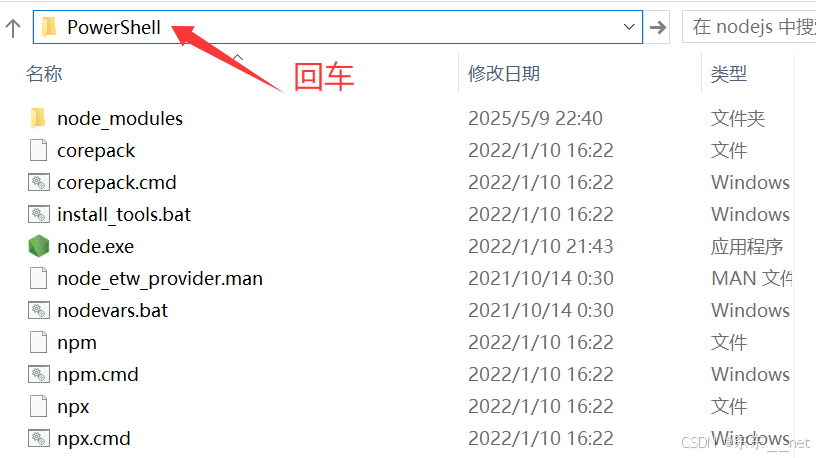Sort files by 名称 column header

pos(44,73)
